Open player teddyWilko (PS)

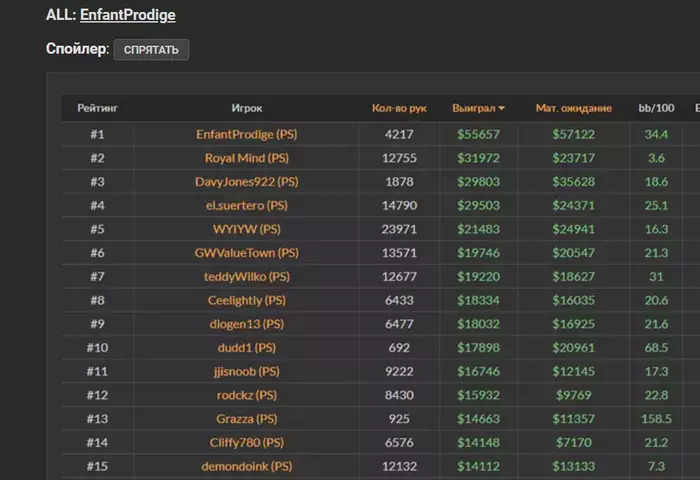247,276
